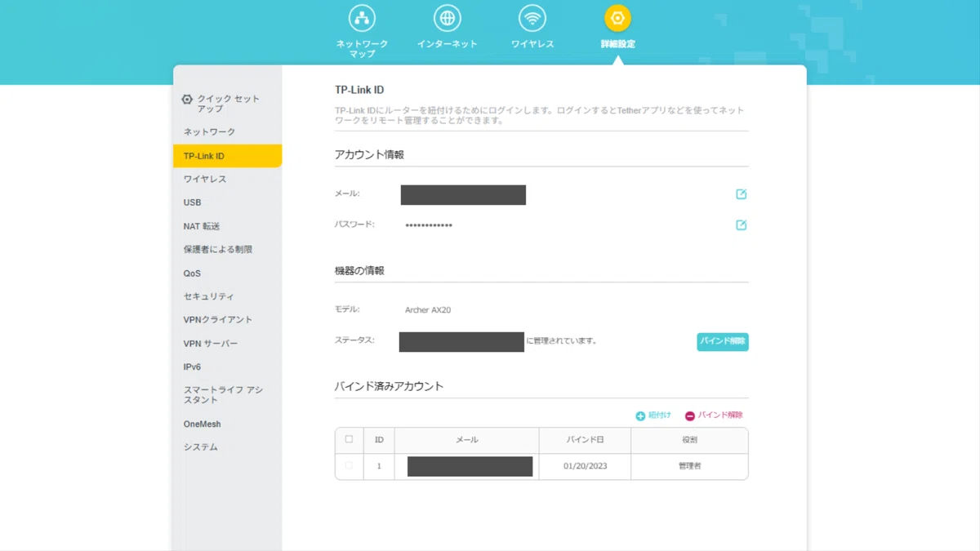This screenshot has width=980, height=551.
Task: Click the red minus unbind icon
Action: [x=689, y=416]
